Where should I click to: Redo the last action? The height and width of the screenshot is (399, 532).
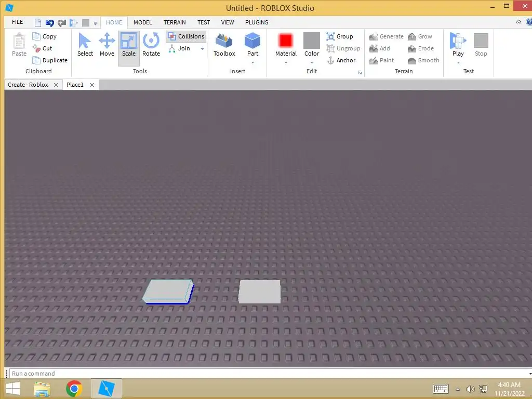(61, 23)
